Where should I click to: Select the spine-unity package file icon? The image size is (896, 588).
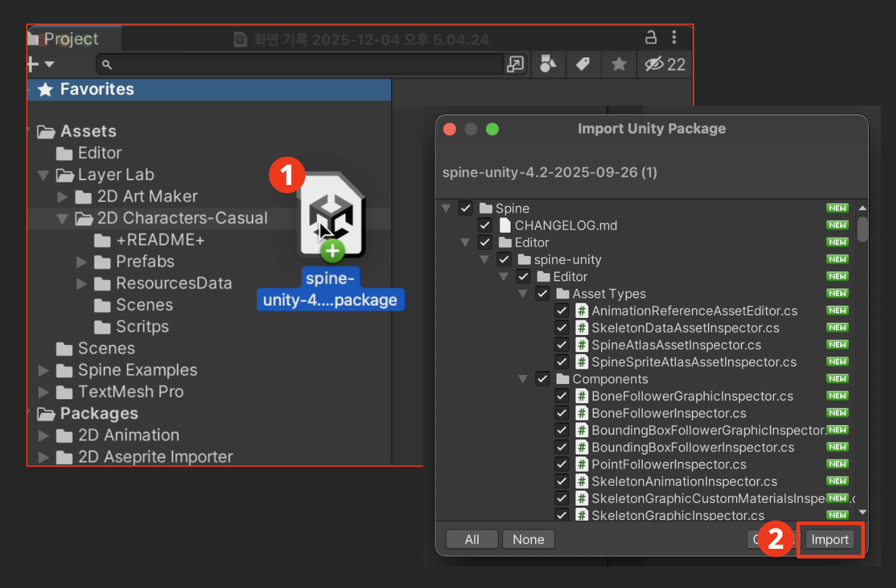[332, 216]
